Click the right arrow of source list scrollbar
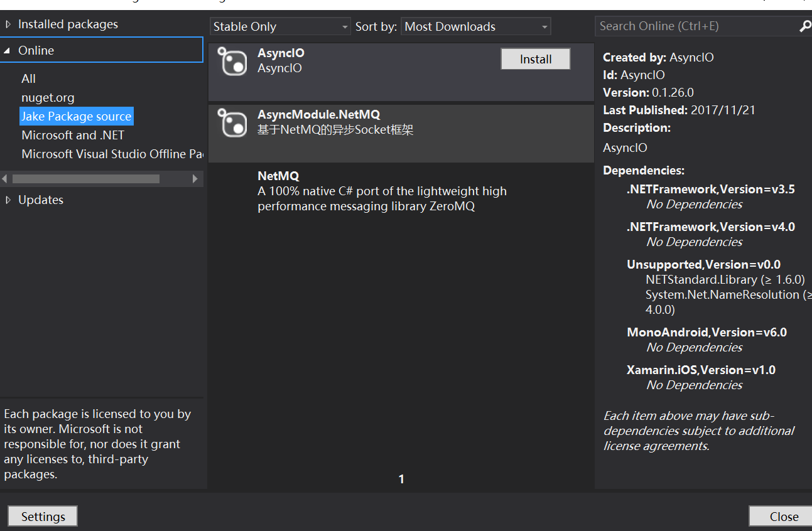Image resolution: width=812 pixels, height=531 pixels. [x=195, y=179]
